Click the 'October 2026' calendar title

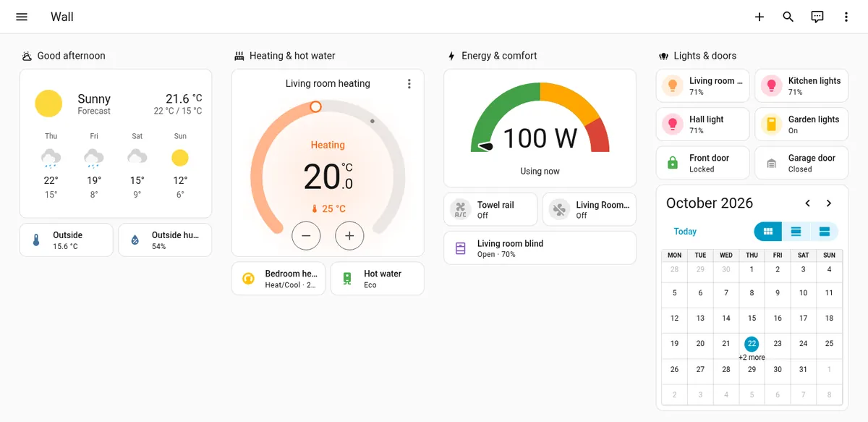click(710, 203)
